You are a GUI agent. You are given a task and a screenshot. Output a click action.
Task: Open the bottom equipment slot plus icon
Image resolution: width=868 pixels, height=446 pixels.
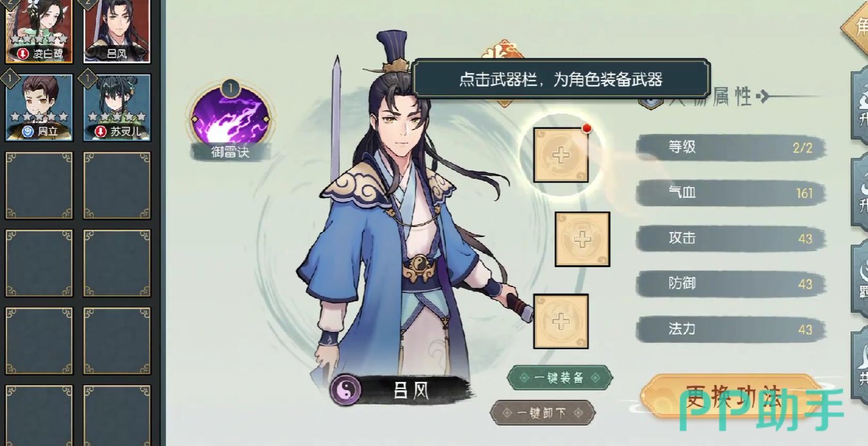click(x=561, y=321)
